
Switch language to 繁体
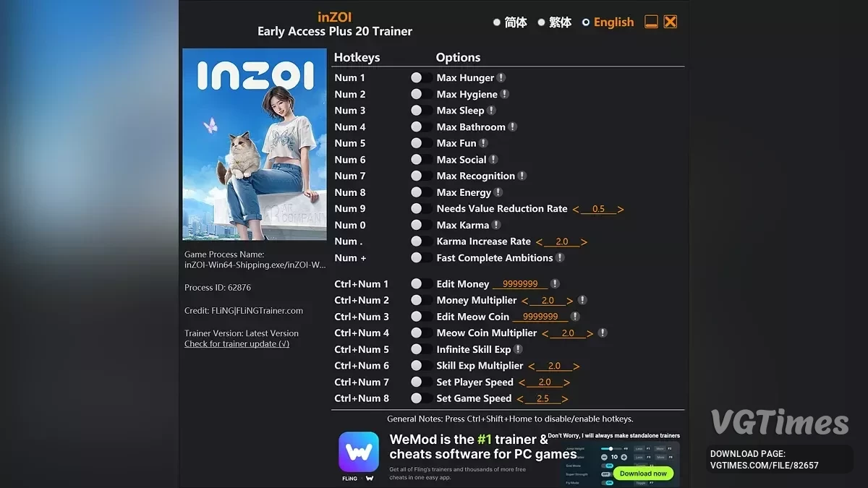click(x=555, y=22)
